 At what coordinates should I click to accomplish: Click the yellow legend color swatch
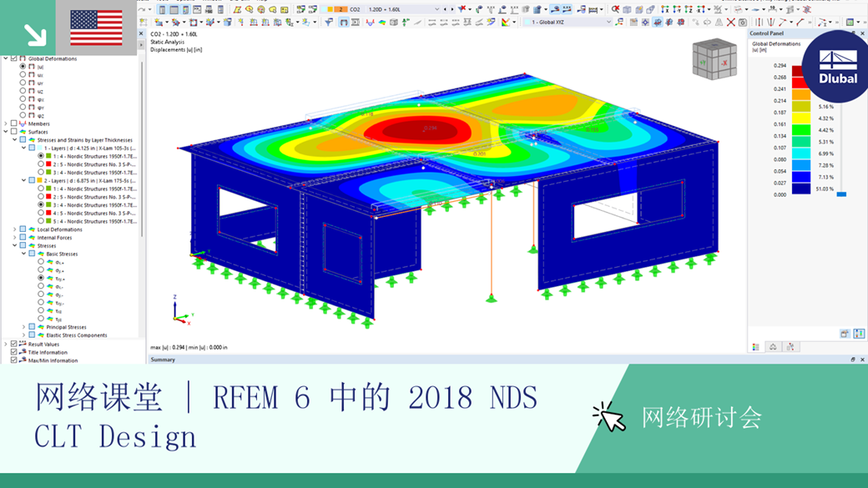(x=801, y=118)
